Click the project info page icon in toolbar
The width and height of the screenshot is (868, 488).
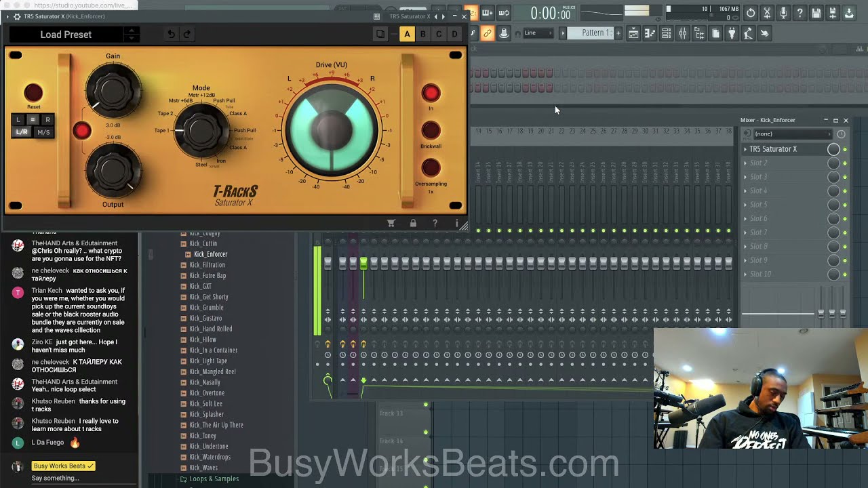tap(715, 33)
